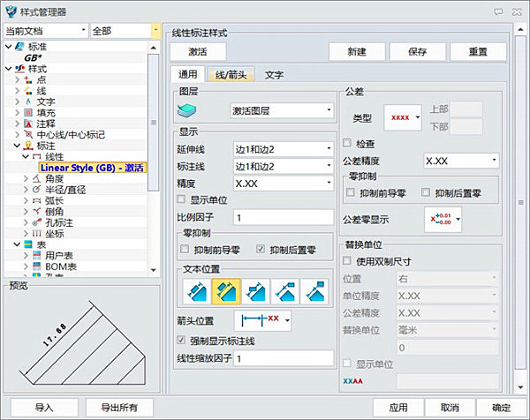Image resolution: width=530 pixels, height=420 pixels.
Task: Click the 激活 button
Action: coord(197,51)
